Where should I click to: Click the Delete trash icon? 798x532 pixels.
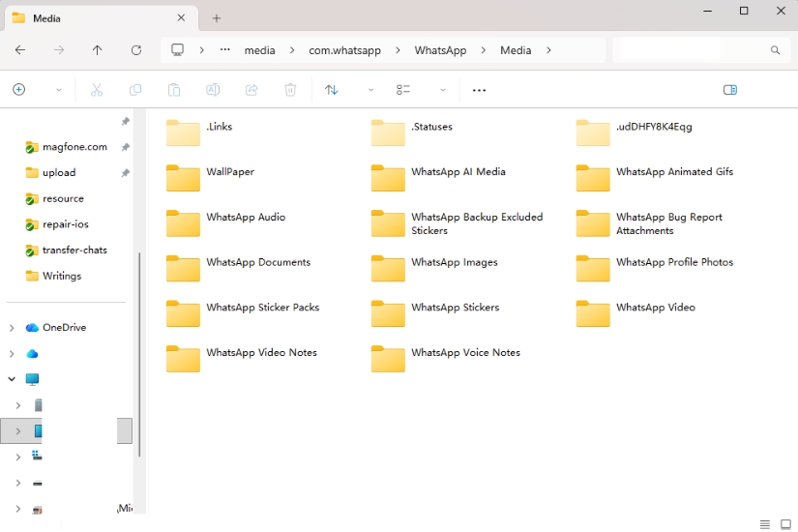(x=290, y=90)
